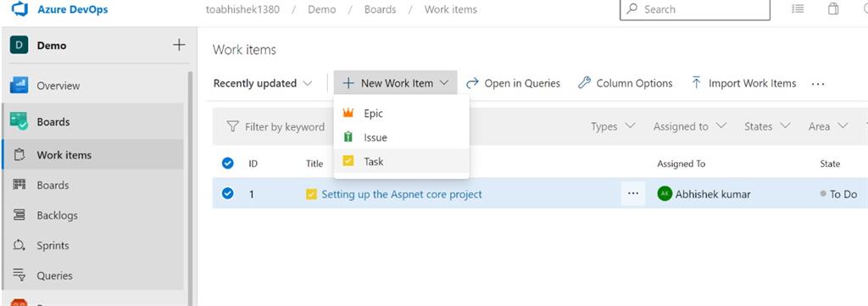Select the Boards hub icon in sidebar
This screenshot has height=306, width=868.
19,121
